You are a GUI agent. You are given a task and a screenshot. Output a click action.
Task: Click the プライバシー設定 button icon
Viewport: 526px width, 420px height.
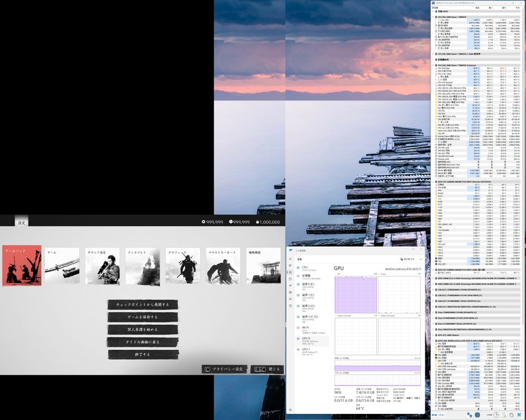point(207,369)
